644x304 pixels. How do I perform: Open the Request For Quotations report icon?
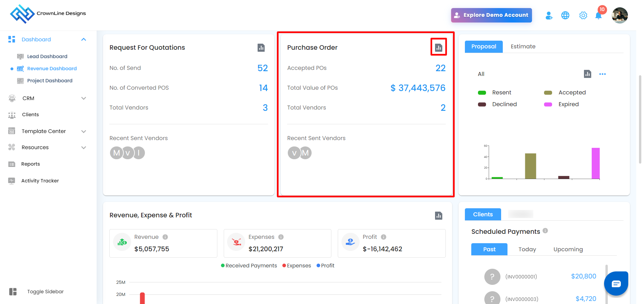[261, 48]
